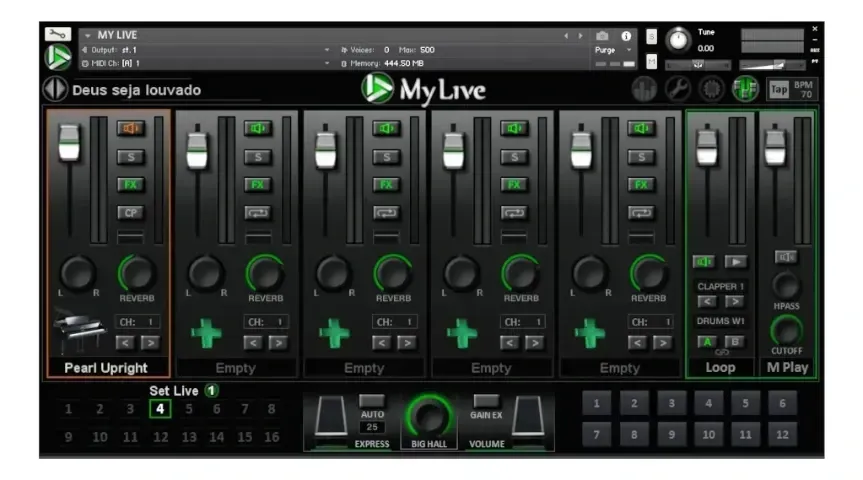Toggle CP button on Pearl Upright
This screenshot has width=863, height=480.
[130, 213]
